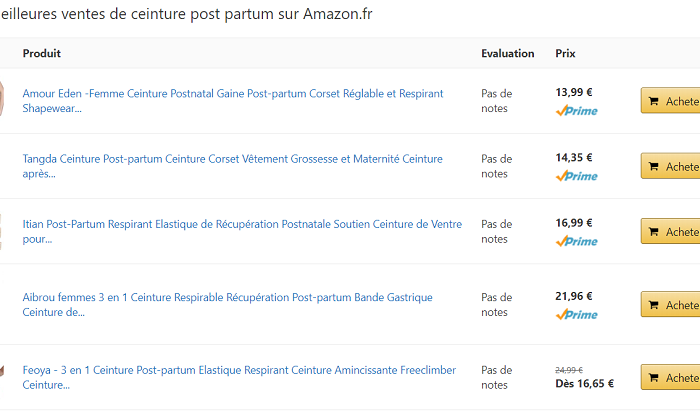Click the Evaluation column header
Image resolution: width=700 pixels, height=420 pixels.
pyautogui.click(x=508, y=53)
